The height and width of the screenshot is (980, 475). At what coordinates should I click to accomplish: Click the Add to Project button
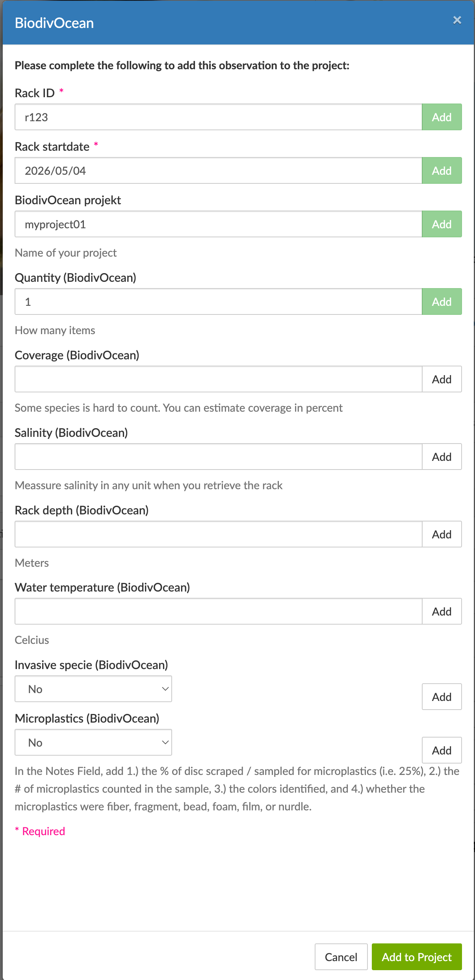coord(417,957)
